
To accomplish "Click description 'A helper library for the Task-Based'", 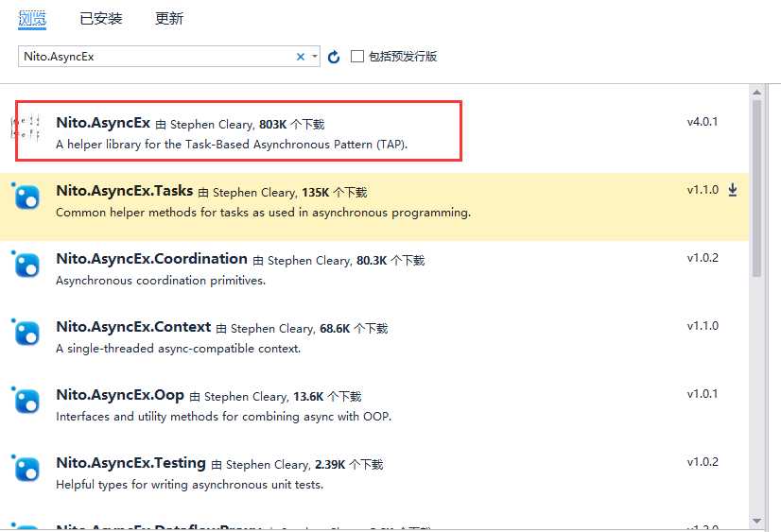I will pos(232,145).
